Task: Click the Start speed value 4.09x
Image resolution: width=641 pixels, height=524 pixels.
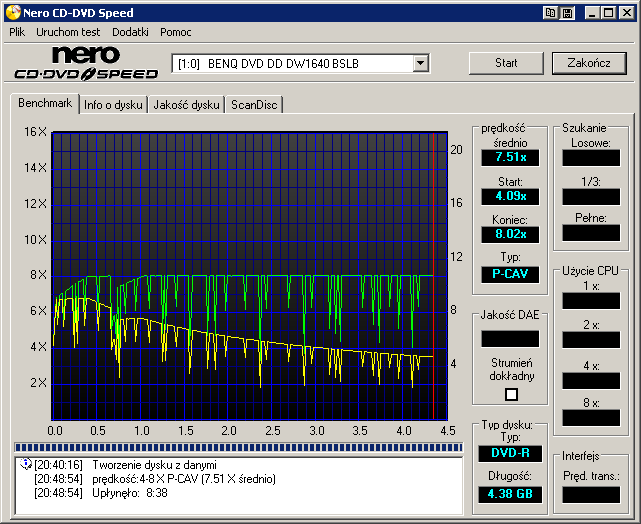Action: click(x=510, y=196)
